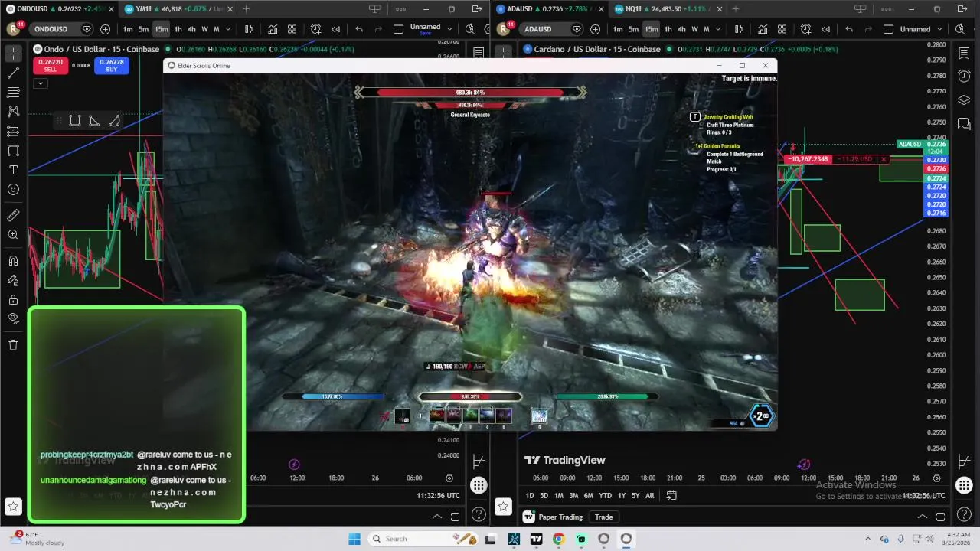
Task: Select the YTD date range
Action: pos(605,495)
